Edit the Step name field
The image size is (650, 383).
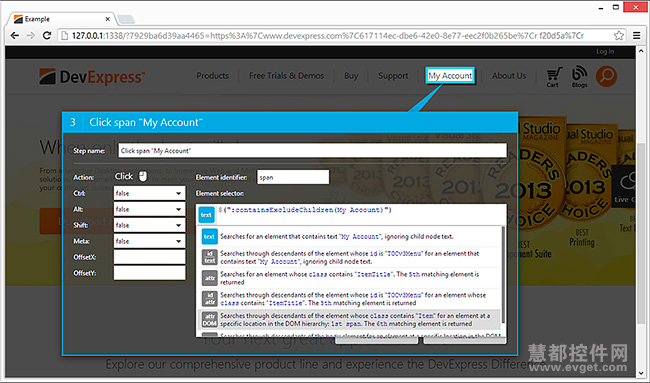(x=313, y=150)
